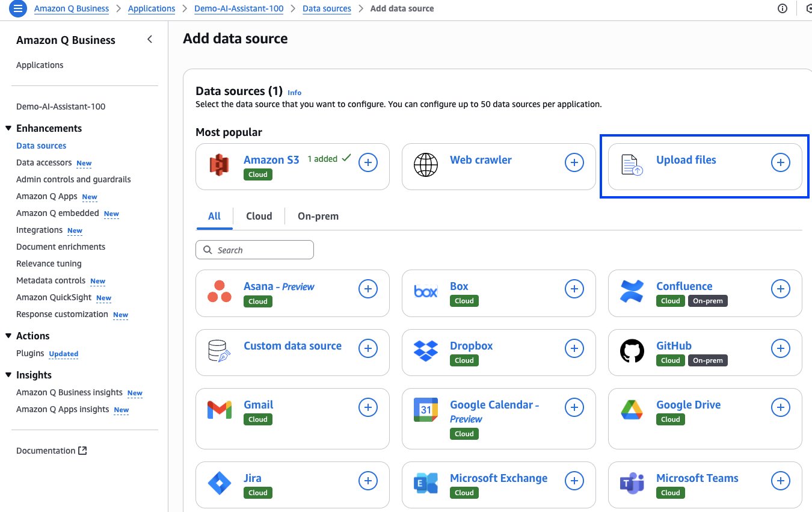Click the Data sources breadcrumb link
This screenshot has height=512, width=812.
[327, 8]
